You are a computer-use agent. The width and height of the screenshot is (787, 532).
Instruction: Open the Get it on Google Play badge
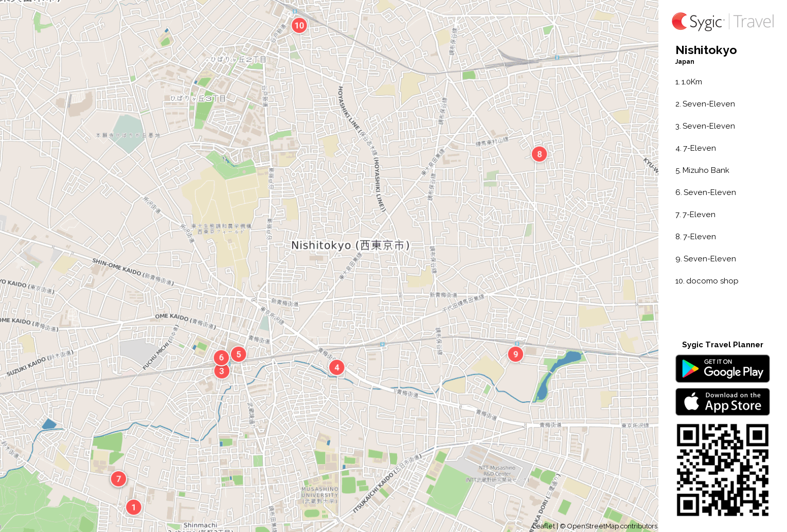coord(722,368)
